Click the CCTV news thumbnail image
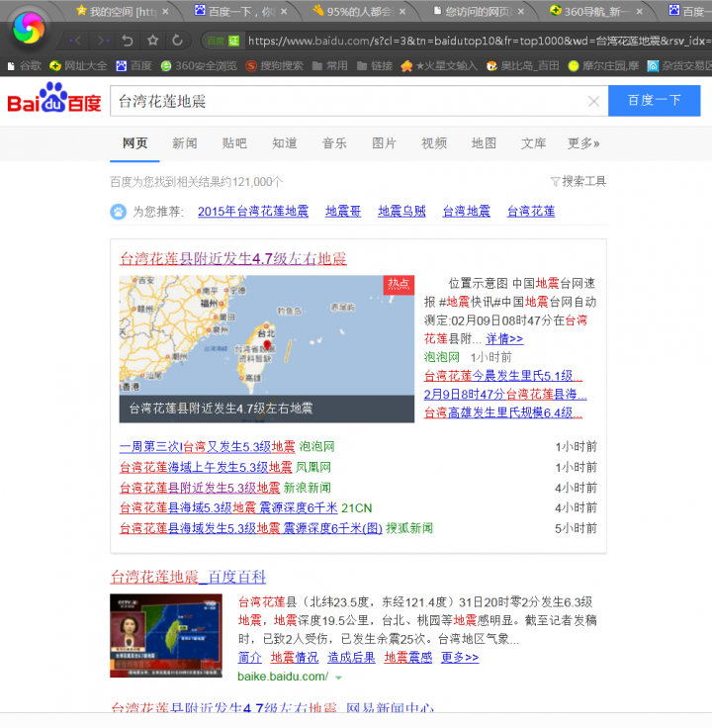The width and height of the screenshot is (712, 728). [x=166, y=636]
